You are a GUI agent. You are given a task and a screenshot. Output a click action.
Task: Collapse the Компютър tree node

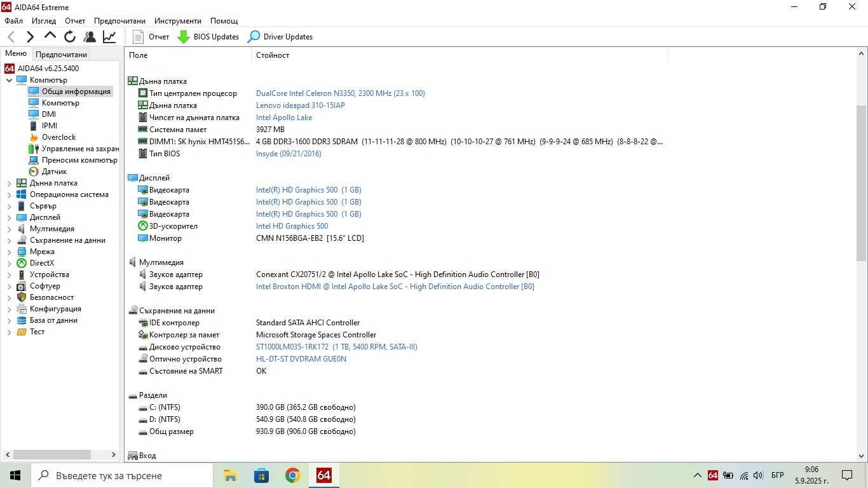tap(10, 80)
